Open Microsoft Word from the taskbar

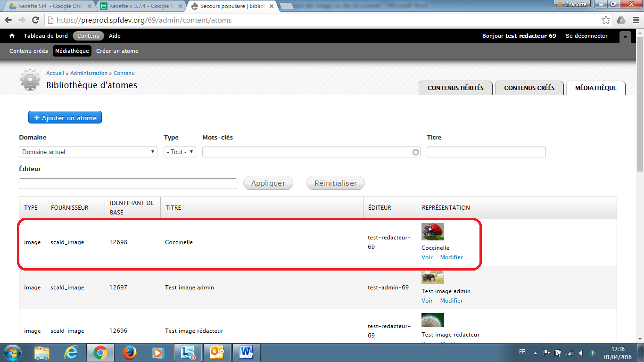pyautogui.click(x=246, y=353)
